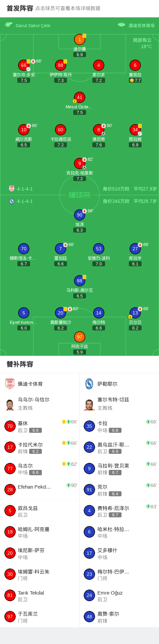Open 萨勒耶尔 team crest in substitutes

click(89, 384)
